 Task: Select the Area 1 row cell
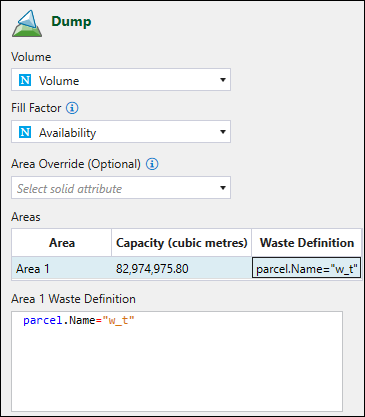pyautogui.click(x=62, y=268)
